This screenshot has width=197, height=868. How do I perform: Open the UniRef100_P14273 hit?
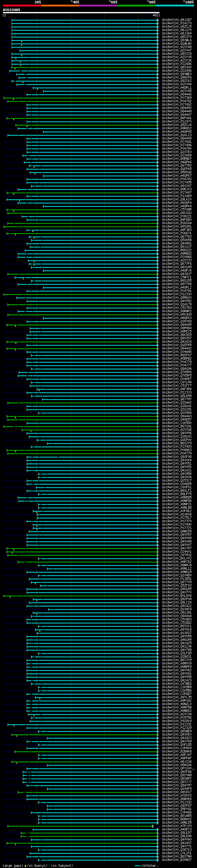pos(176,23)
